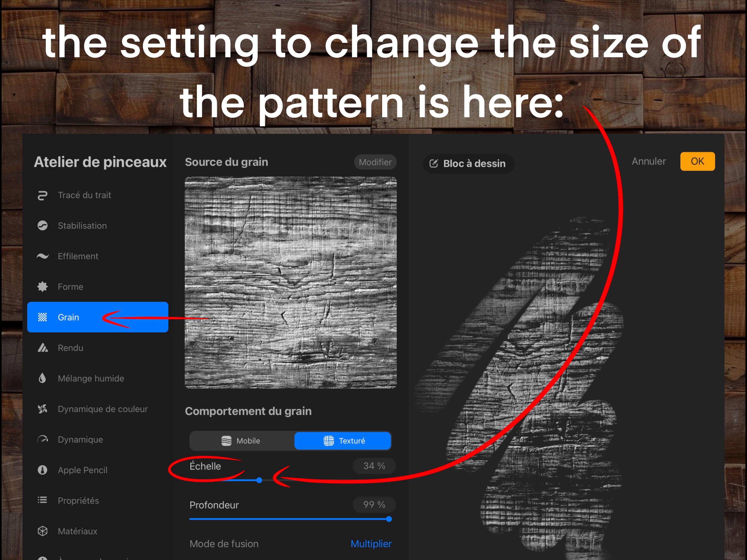Viewport: 747px width, 560px height.
Task: Open Matériaux settings
Action: [x=98, y=531]
